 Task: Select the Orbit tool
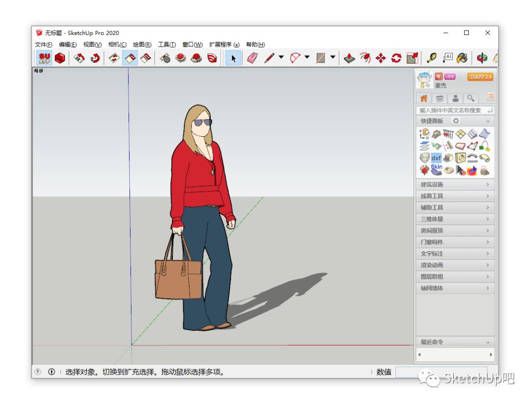coord(482,58)
